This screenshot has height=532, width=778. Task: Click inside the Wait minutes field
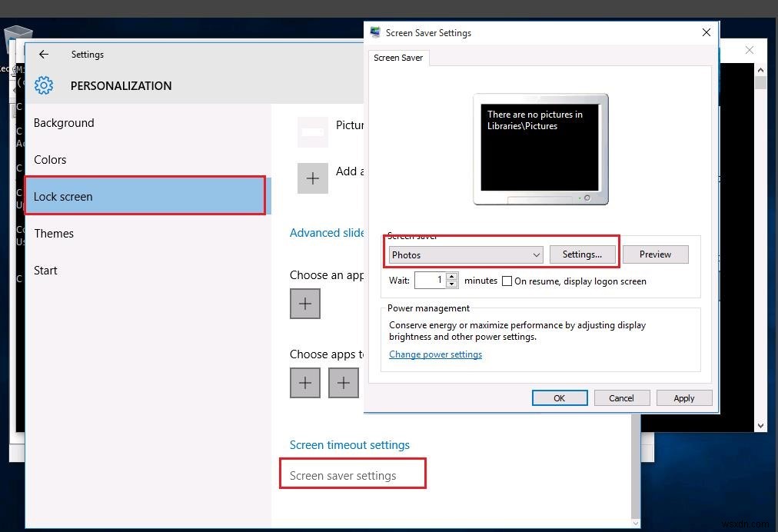click(x=431, y=280)
